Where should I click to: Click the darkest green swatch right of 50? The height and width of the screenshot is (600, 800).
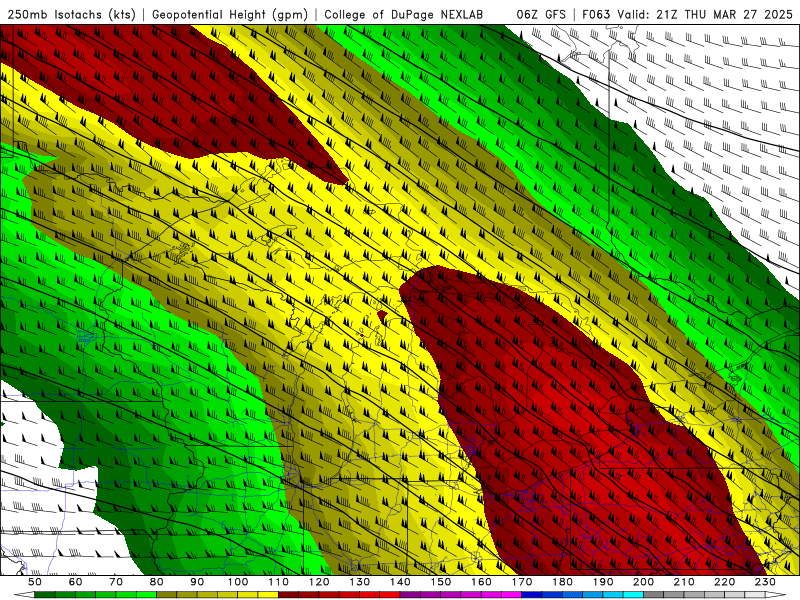pos(45,595)
